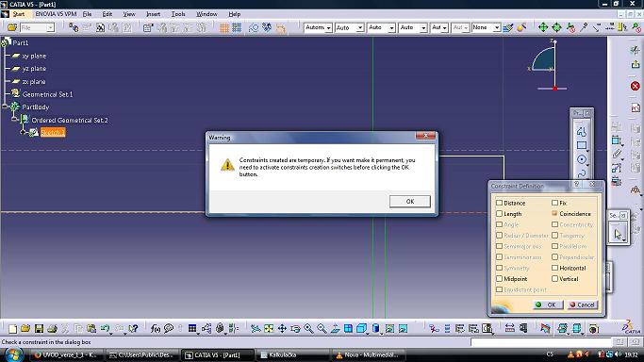Open the fourth Auto dropdown
This screenshot has width=644, height=362.
click(x=412, y=27)
